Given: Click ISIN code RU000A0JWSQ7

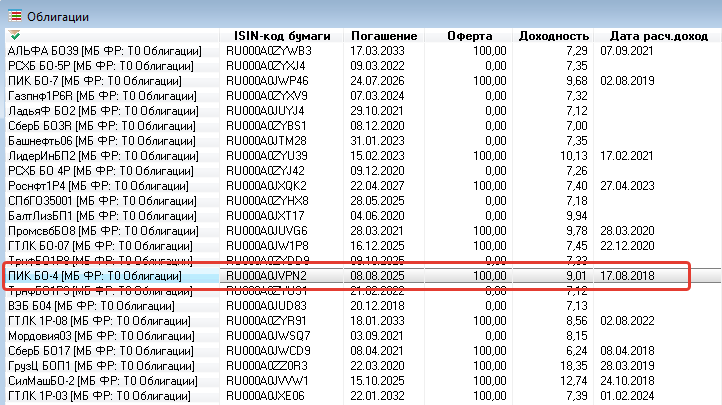Looking at the screenshot, I should tap(268, 336).
